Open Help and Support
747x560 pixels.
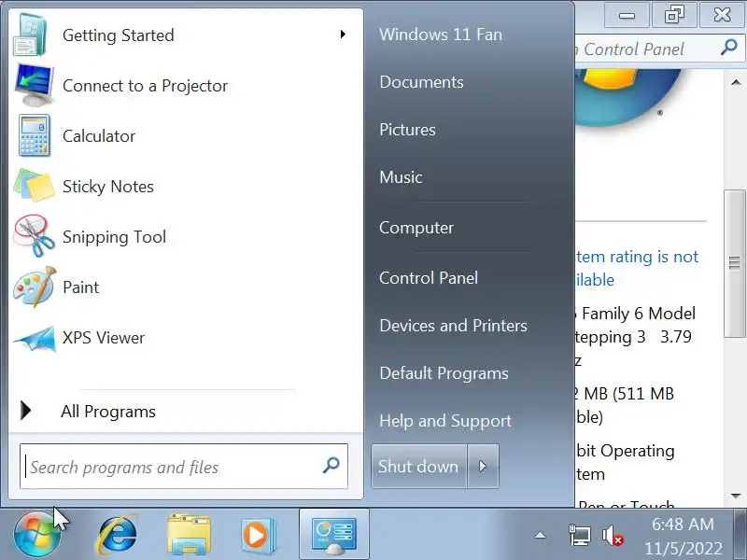(x=445, y=421)
